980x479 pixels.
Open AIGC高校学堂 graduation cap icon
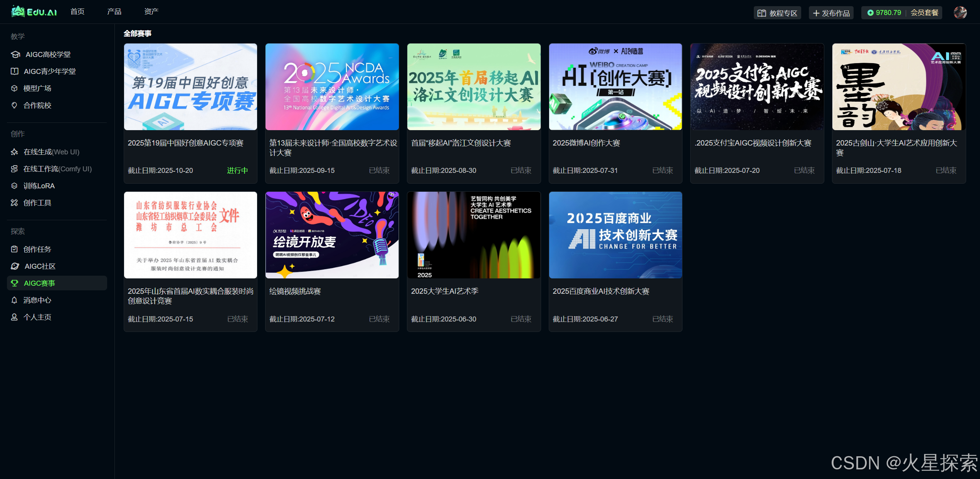coord(15,54)
